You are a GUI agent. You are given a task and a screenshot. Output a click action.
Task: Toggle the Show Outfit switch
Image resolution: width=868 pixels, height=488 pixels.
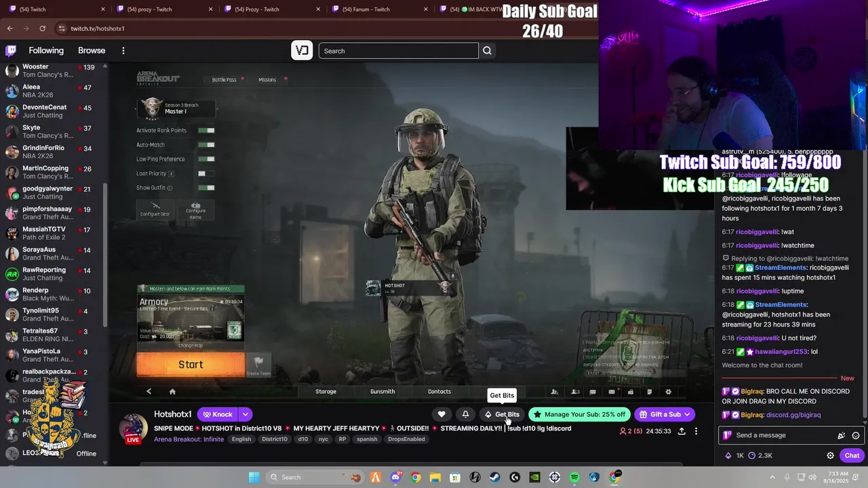[206, 188]
